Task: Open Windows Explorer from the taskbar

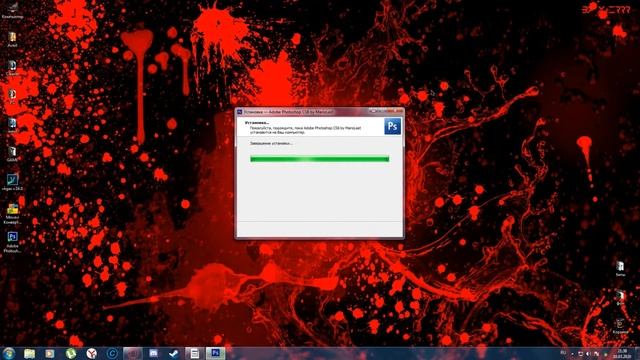Action: 29,353
